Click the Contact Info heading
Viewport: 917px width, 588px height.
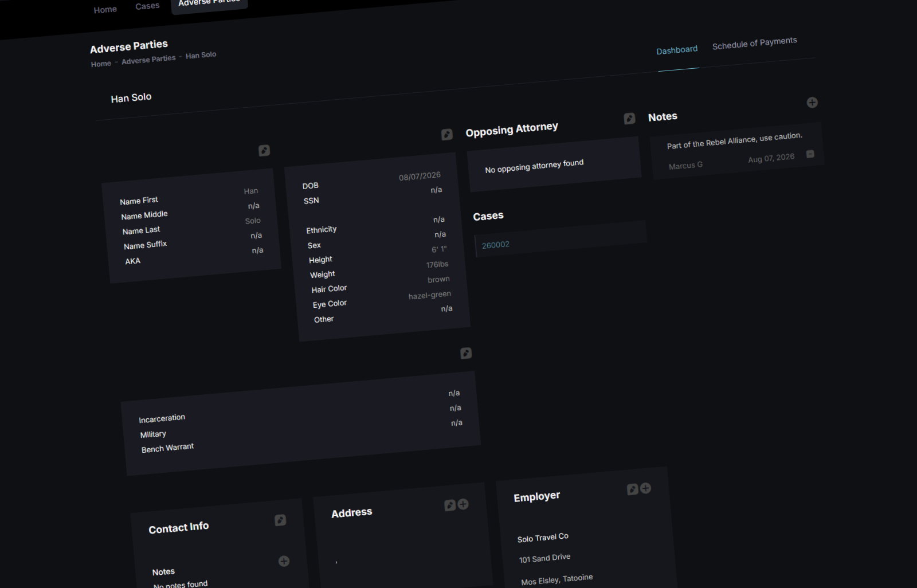[179, 527]
